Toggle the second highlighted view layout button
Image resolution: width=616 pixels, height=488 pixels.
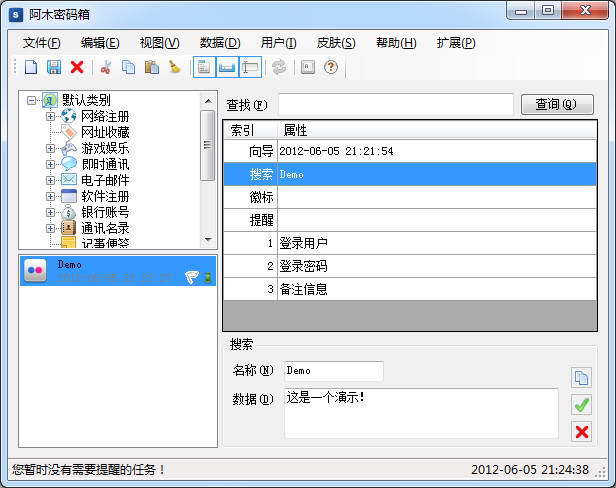point(227,67)
